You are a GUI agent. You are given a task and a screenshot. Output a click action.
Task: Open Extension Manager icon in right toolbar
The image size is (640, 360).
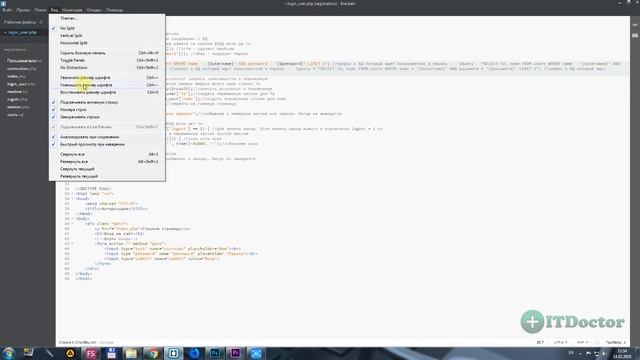tap(635, 36)
